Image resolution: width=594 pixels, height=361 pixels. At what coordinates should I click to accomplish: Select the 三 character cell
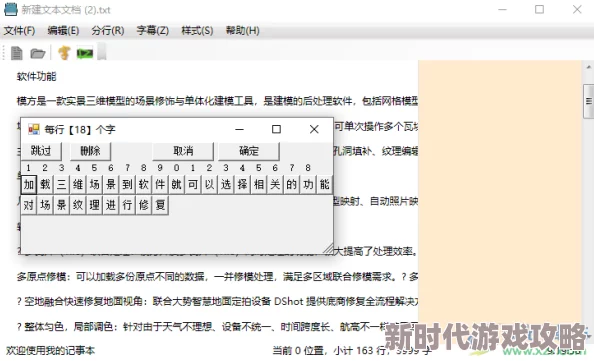pyautogui.click(x=61, y=184)
